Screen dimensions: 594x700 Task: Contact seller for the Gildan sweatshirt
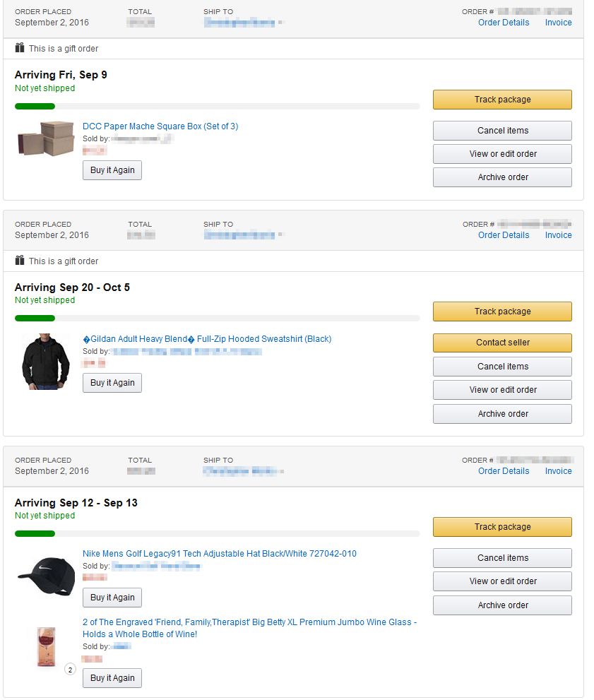[502, 343]
